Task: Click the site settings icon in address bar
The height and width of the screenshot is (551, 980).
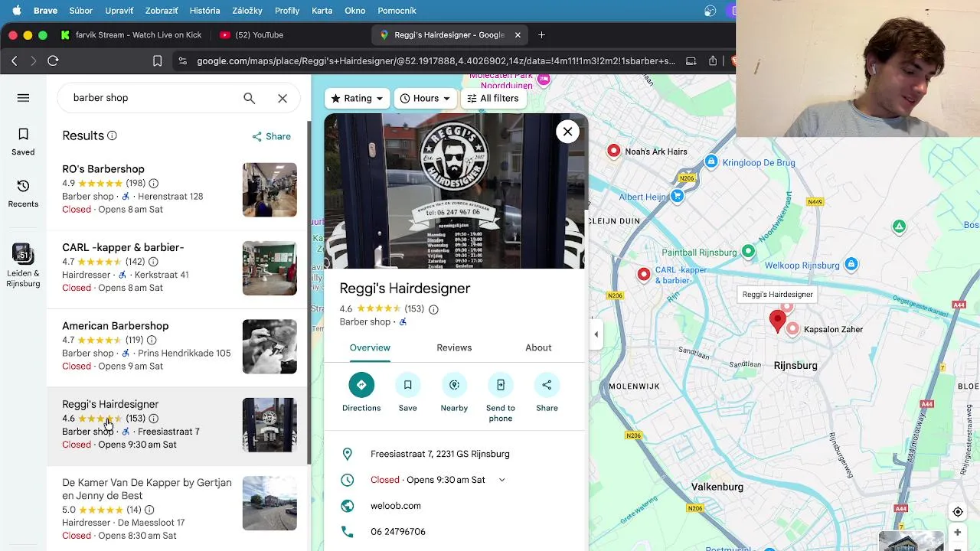Action: coord(182,60)
